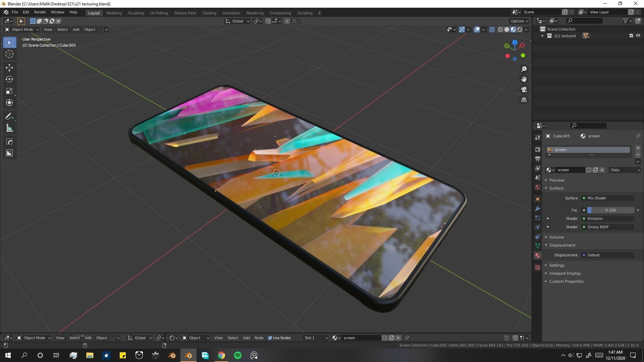Uncheck the s21 textured collection checkbox
This screenshot has width=644, height=362.
(x=631, y=36)
